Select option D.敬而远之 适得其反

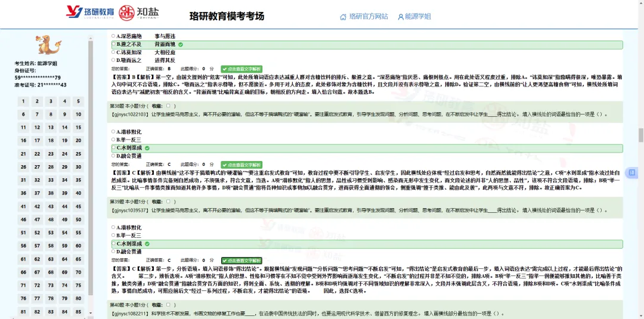(x=114, y=60)
